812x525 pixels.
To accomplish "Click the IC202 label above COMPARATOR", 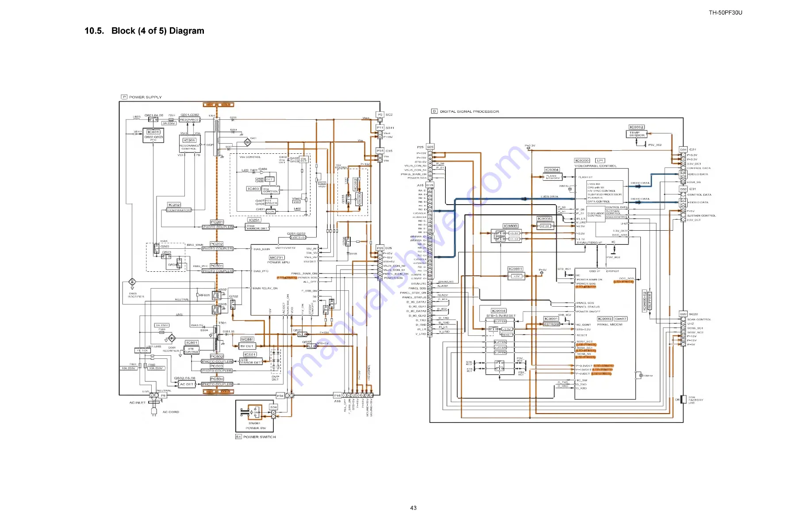I will [x=174, y=205].
